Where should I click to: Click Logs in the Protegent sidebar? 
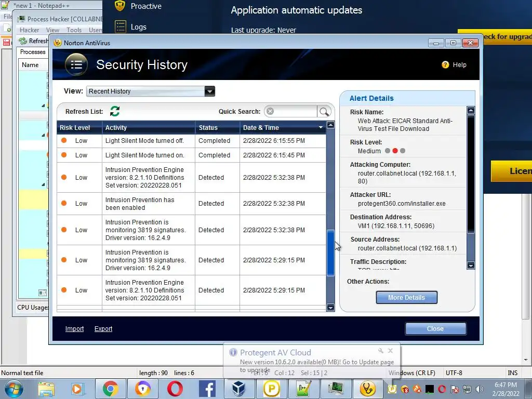(138, 27)
